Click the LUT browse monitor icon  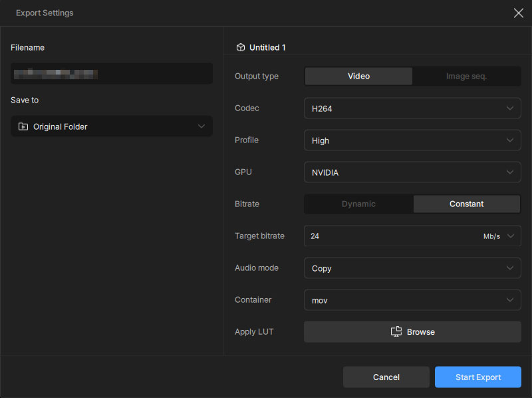[396, 331]
